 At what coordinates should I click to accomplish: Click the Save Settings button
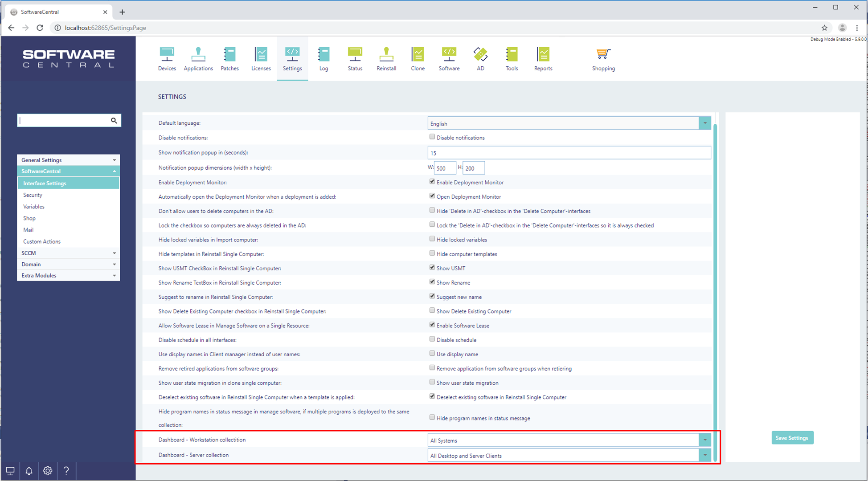point(792,438)
